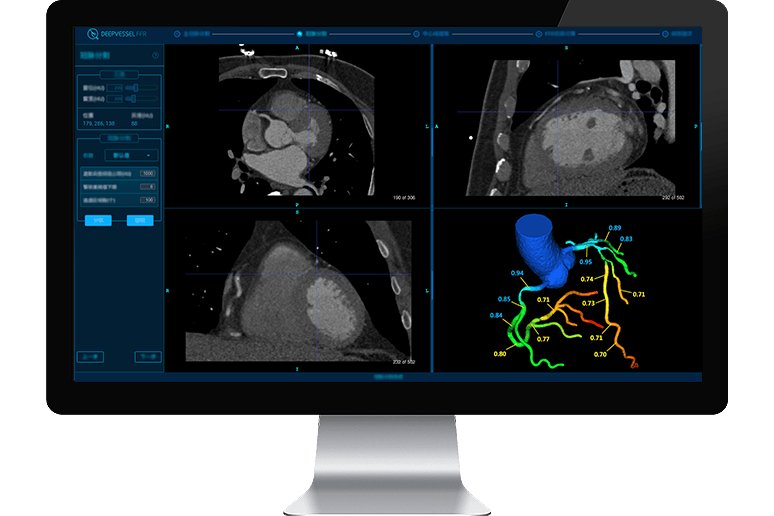
Task: Click the window level HU input box
Action: pos(115,88)
